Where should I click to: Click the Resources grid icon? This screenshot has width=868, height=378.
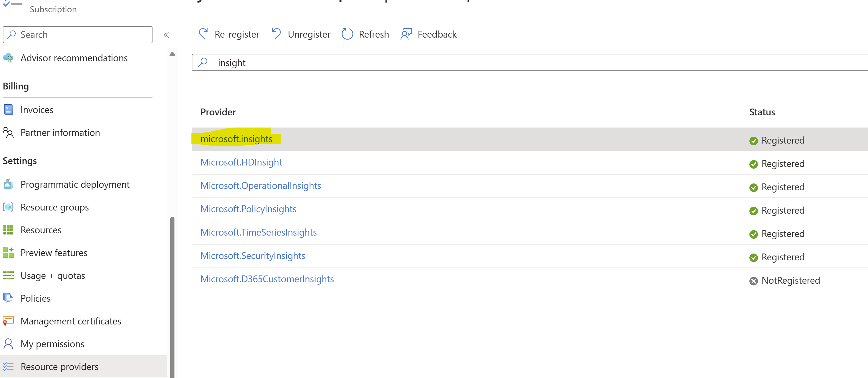coord(8,230)
